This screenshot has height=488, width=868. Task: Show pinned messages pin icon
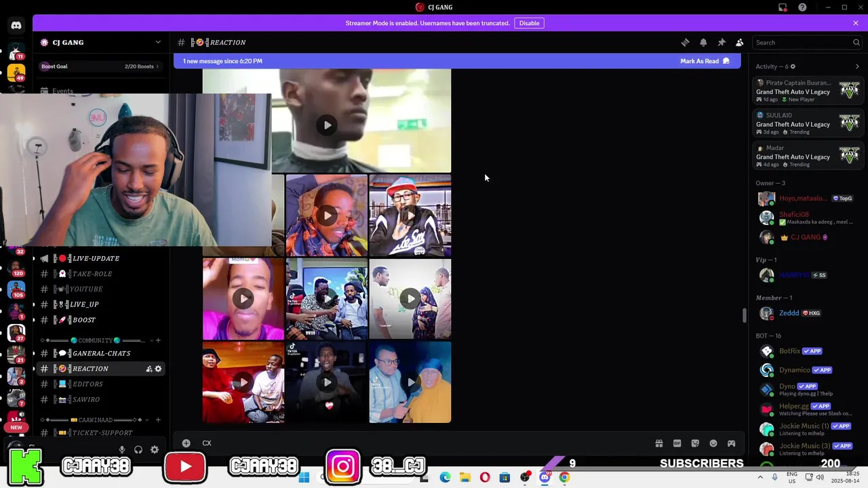coord(722,42)
